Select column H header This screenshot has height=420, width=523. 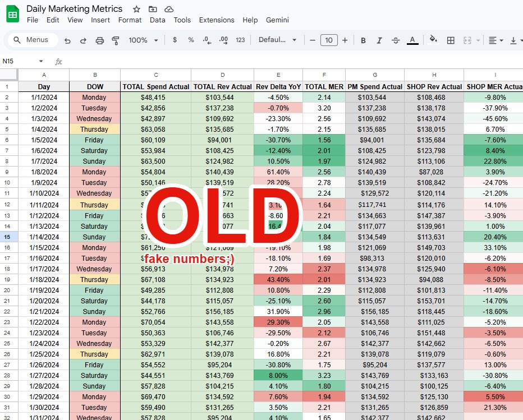tap(434, 75)
